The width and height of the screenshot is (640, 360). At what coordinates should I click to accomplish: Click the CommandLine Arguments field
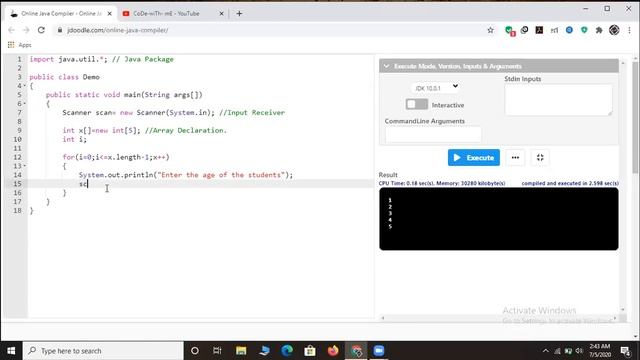[x=433, y=135]
